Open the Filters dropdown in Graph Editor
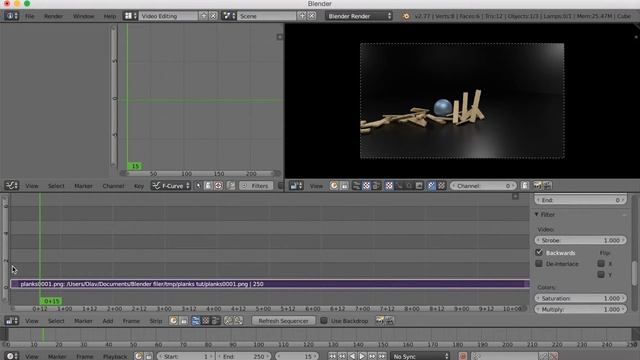 coord(256,186)
